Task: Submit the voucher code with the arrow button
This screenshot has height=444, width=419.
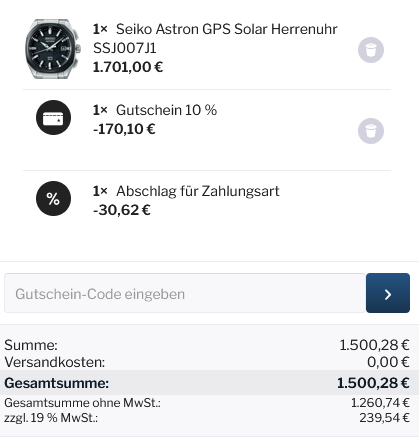Action: pos(388,293)
